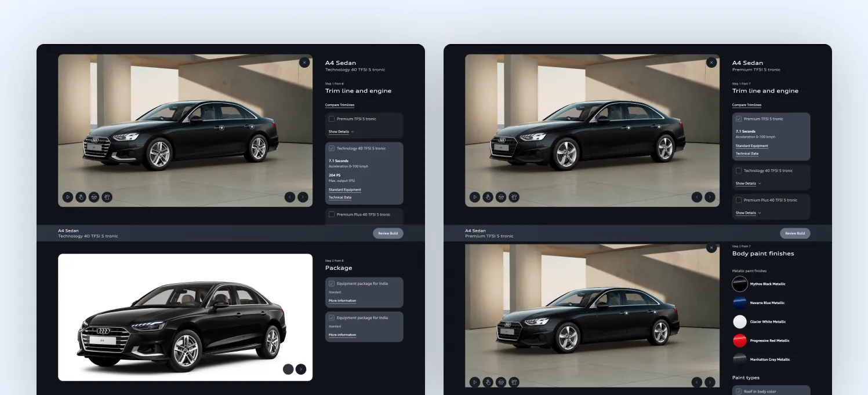Expand Show Details under Premium Plus 40 TFSI S tronic
The width and height of the screenshot is (868, 395).
pos(749,213)
